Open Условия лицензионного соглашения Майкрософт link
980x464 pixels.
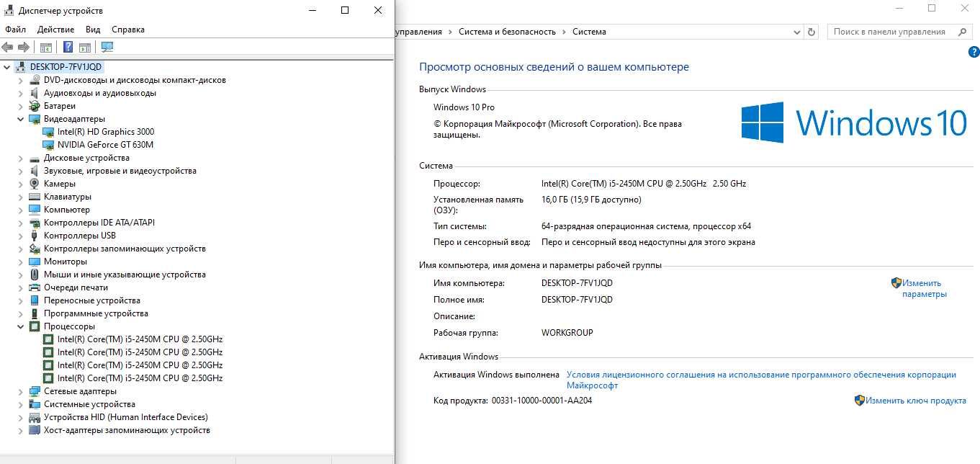tap(761, 380)
